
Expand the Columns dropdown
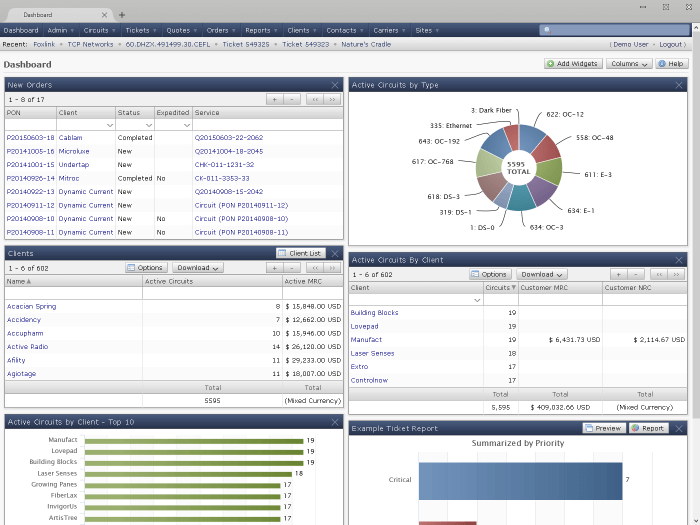[x=629, y=63]
